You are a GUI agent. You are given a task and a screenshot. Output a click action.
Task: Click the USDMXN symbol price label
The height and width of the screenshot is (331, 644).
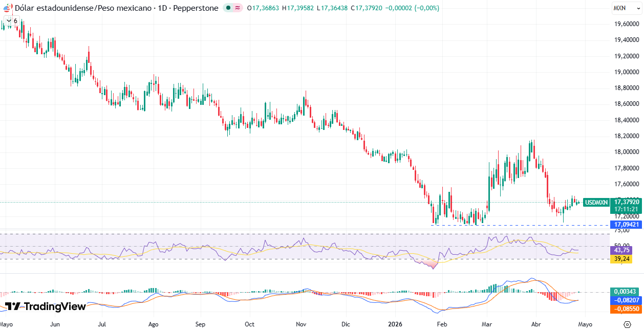pos(596,203)
